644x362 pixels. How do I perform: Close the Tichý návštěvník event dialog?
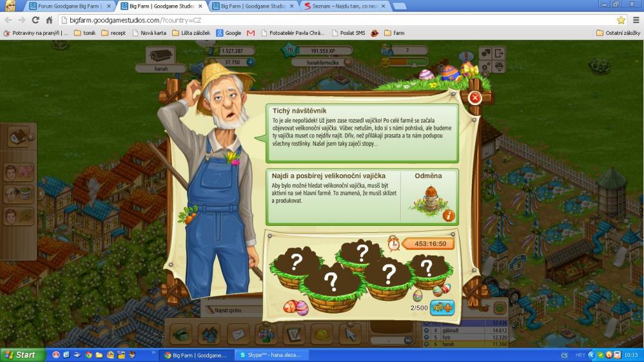tap(475, 97)
